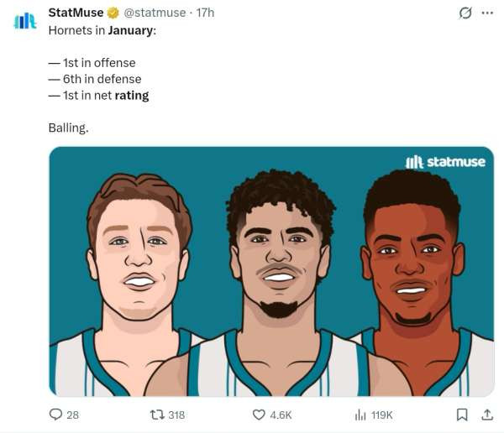Open the view analytics bar-chart icon
This screenshot has width=504, height=433.
pyautogui.click(x=360, y=415)
